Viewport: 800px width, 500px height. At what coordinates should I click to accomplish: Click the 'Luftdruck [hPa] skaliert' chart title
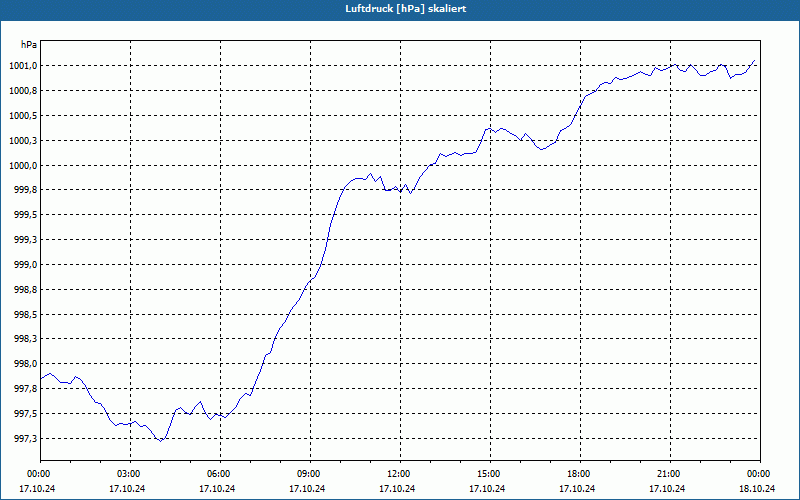[x=406, y=9]
